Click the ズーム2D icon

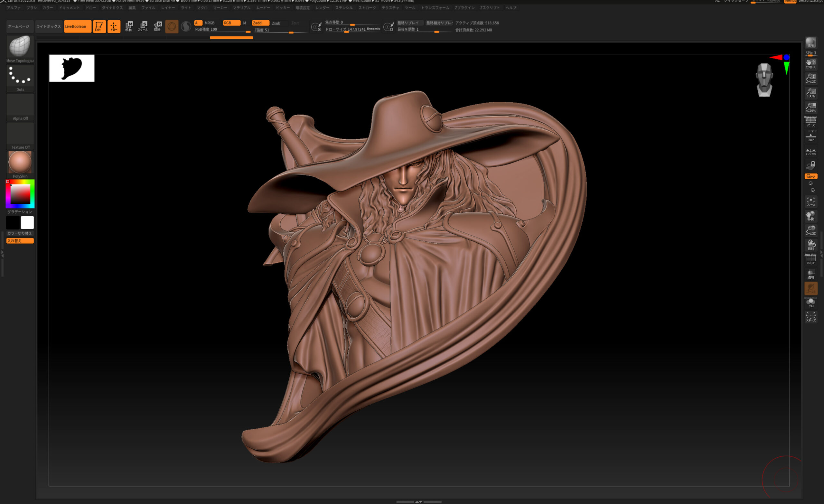[811, 79]
